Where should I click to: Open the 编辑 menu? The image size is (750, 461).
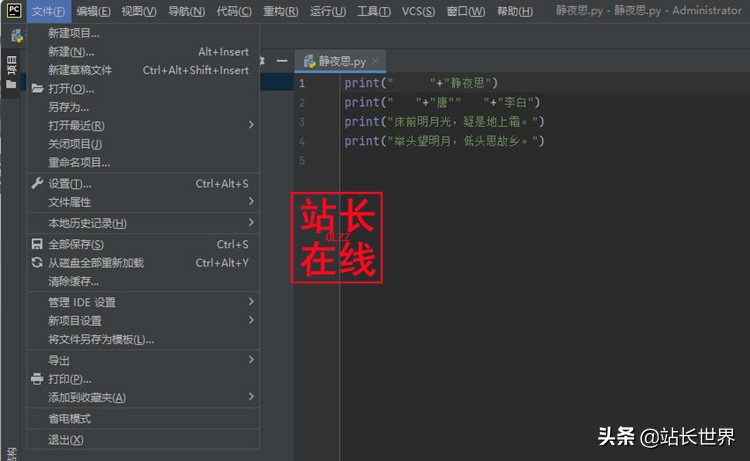pyautogui.click(x=93, y=11)
